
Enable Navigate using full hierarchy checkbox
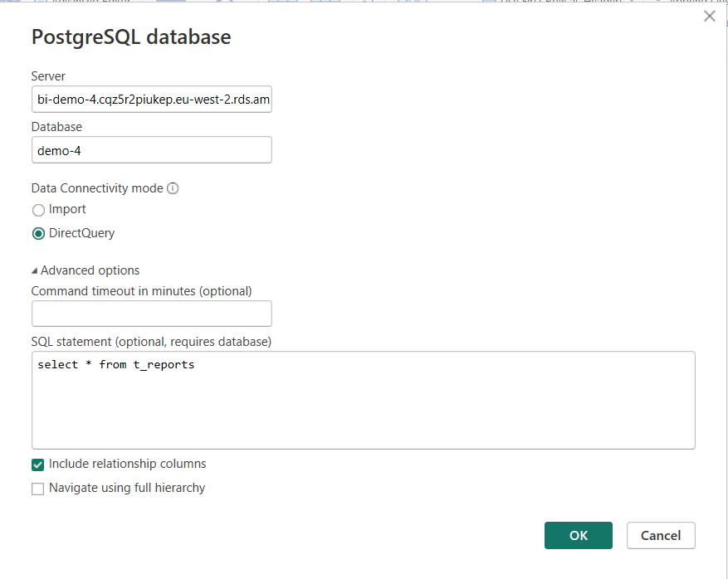click(x=38, y=489)
